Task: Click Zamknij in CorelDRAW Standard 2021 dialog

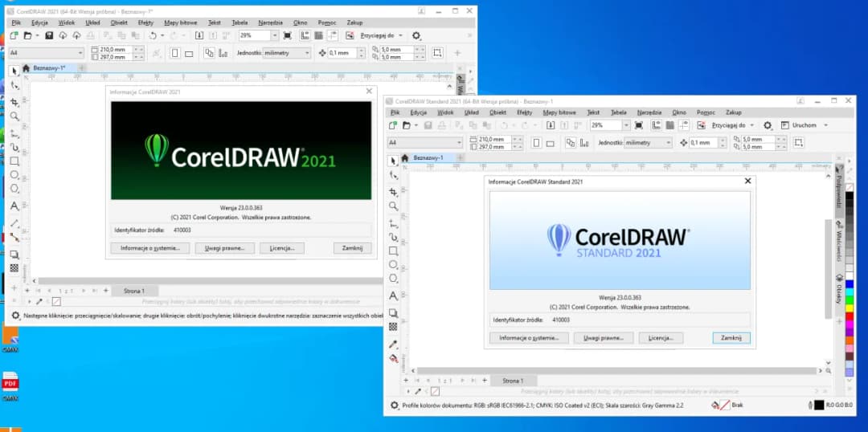Action: (731, 337)
